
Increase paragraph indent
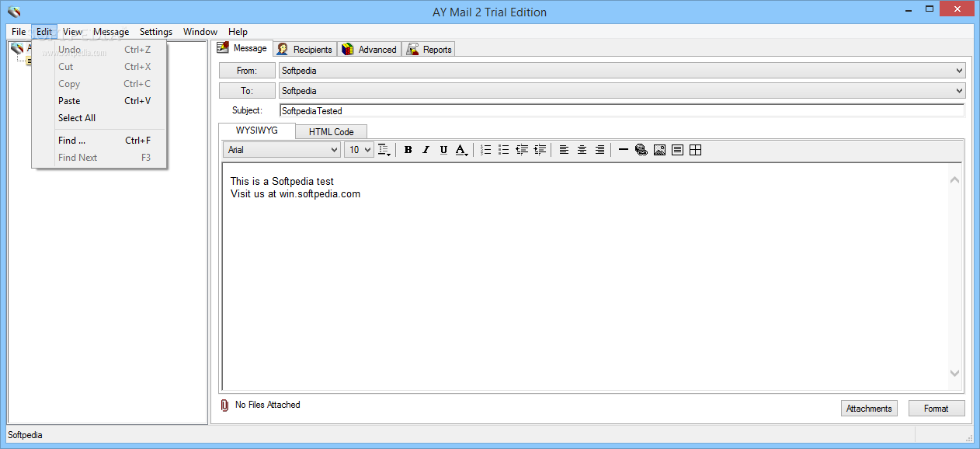(540, 150)
